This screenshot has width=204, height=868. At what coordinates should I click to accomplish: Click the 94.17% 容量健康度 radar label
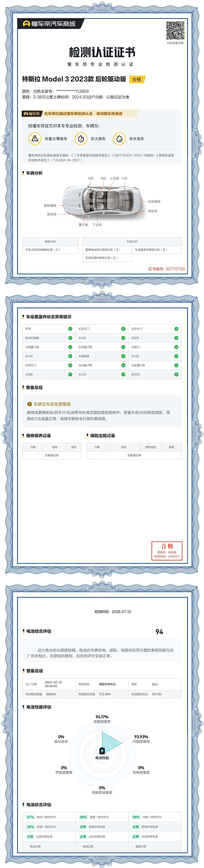coord(102,719)
